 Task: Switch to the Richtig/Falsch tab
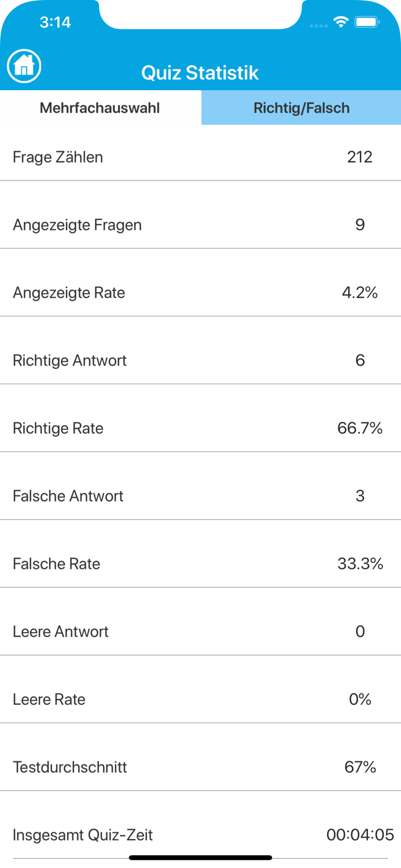(301, 108)
